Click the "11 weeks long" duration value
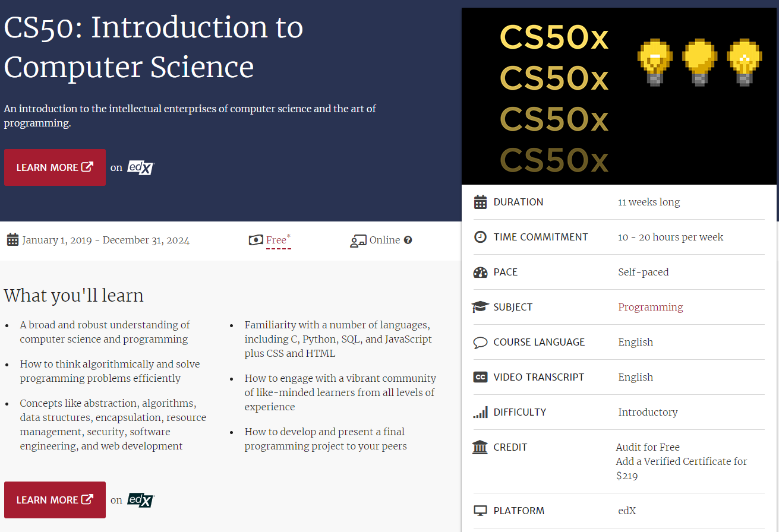This screenshot has width=779, height=532. (x=649, y=202)
